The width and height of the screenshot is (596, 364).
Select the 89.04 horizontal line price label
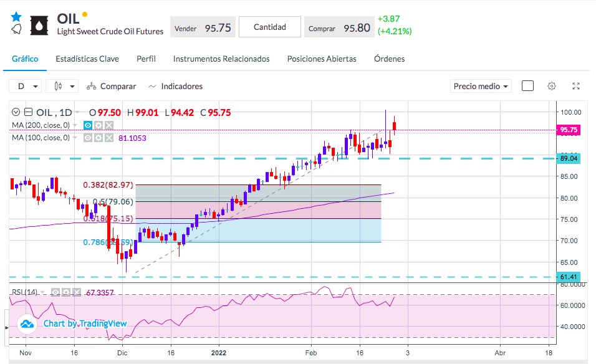pos(569,158)
